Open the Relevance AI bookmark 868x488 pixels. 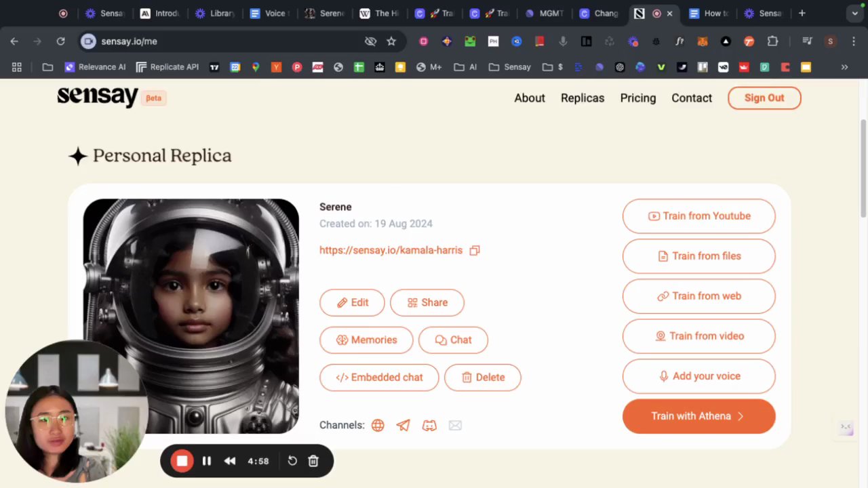coord(95,67)
